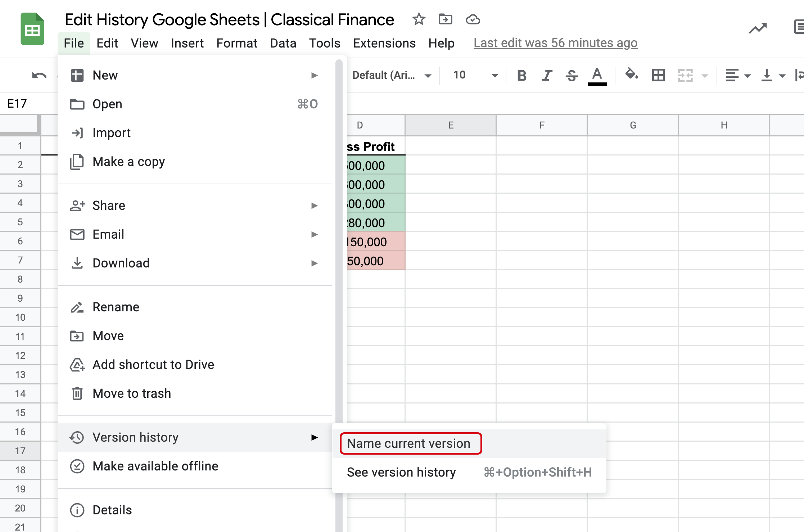
Task: Toggle italic formatting
Action: (x=546, y=75)
